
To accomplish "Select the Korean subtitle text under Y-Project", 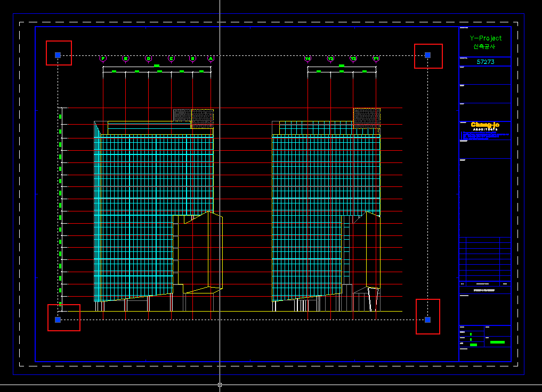I will click(x=485, y=47).
